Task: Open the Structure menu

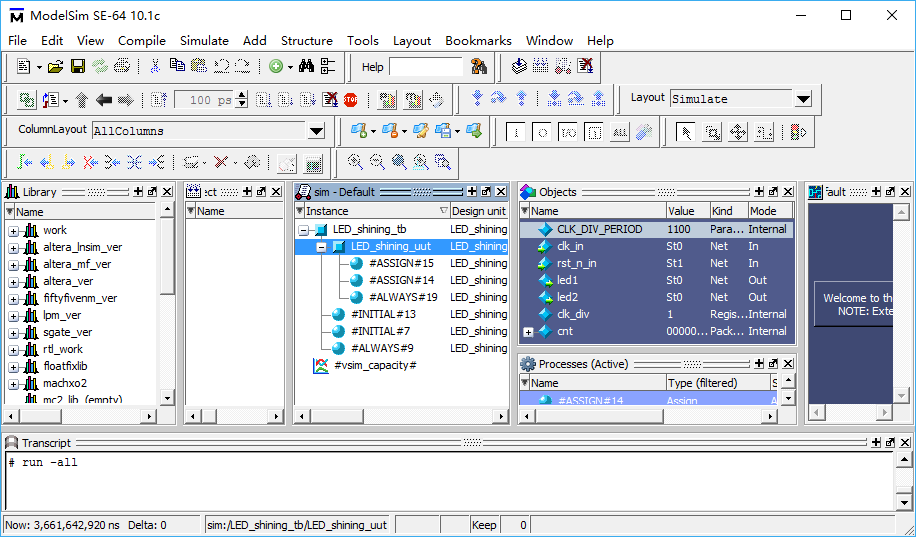Action: pyautogui.click(x=307, y=40)
